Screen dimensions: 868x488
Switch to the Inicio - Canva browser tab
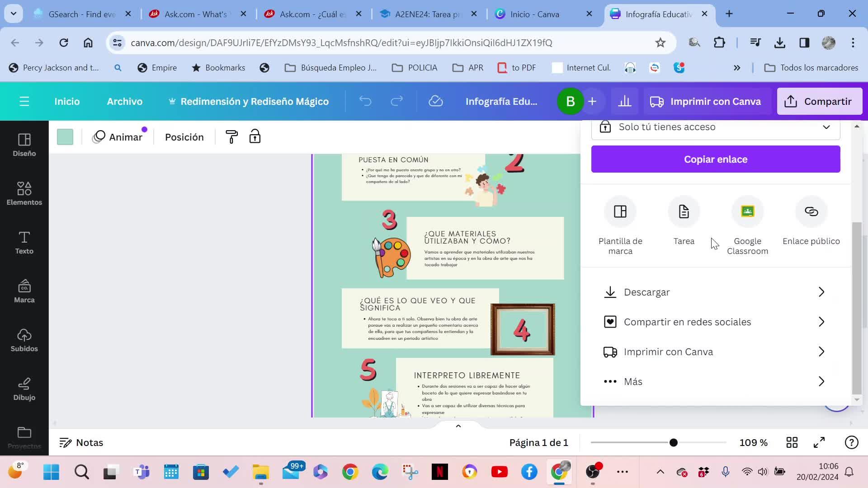[534, 14]
